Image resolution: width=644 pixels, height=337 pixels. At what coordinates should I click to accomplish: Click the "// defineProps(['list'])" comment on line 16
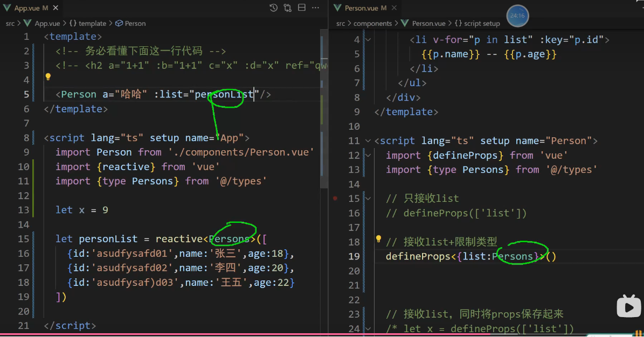[456, 213]
